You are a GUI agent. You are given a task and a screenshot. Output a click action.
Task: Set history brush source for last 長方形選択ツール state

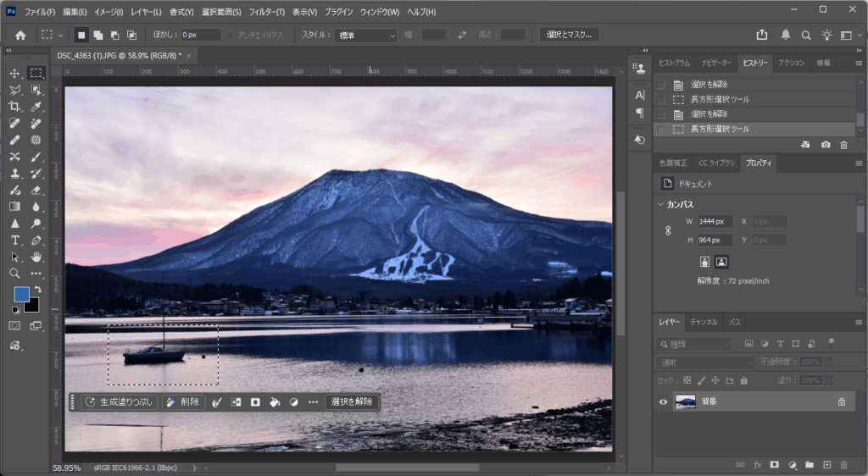tap(661, 130)
